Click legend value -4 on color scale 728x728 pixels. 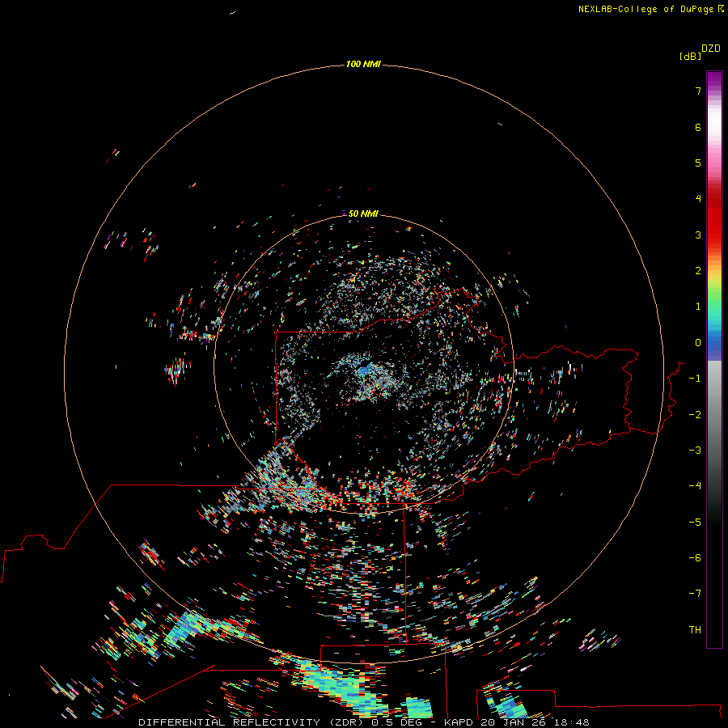(x=695, y=485)
